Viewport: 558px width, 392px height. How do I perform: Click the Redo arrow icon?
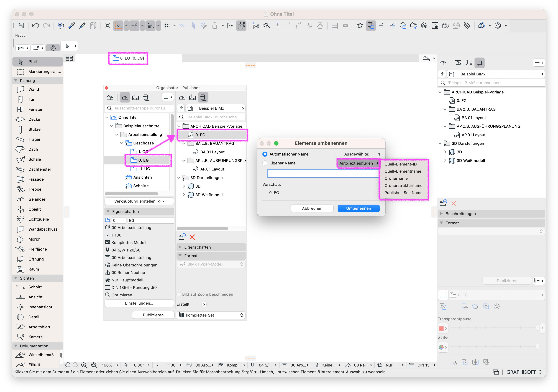46,26
